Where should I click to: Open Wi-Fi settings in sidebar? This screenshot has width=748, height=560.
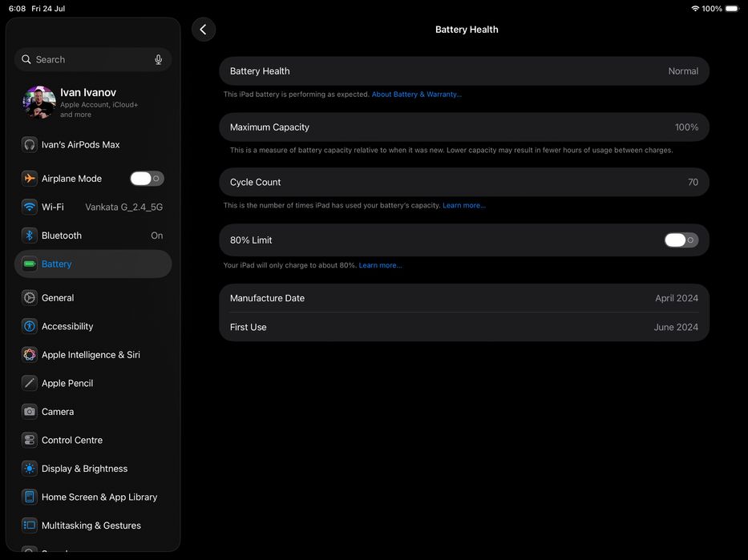click(93, 207)
